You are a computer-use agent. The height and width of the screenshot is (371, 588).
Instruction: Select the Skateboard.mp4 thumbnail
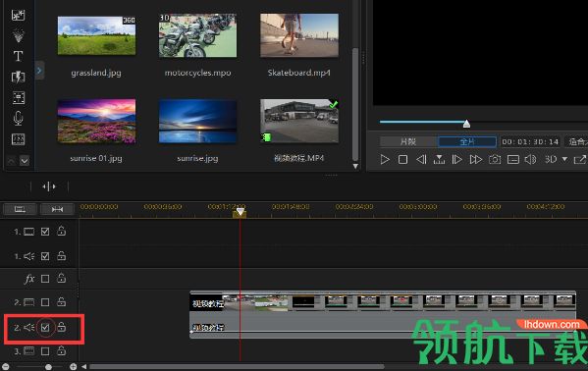299,35
